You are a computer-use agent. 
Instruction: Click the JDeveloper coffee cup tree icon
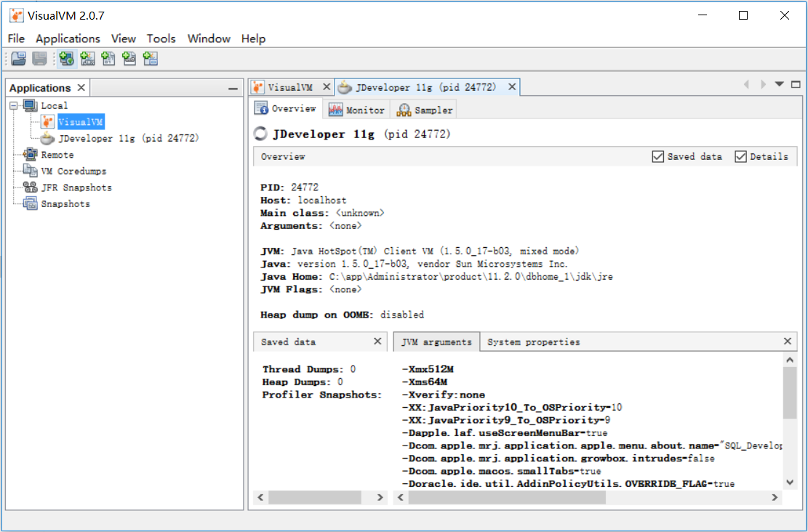[47, 139]
